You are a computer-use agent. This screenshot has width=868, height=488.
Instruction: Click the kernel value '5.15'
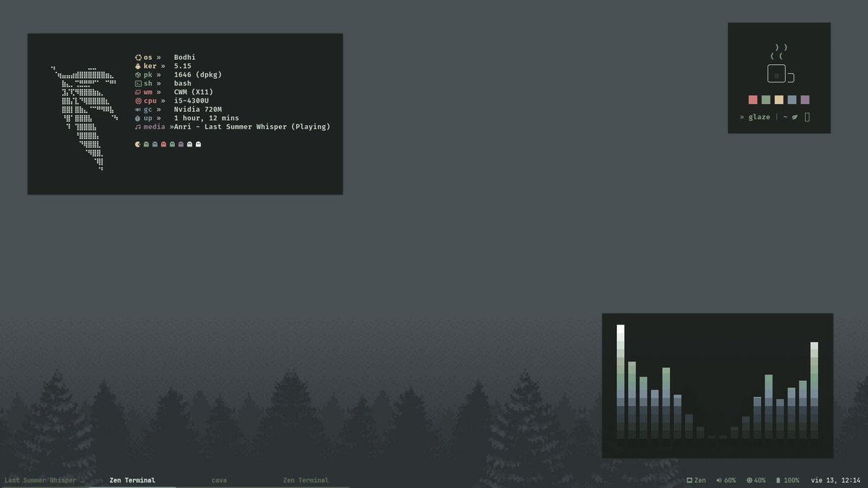[182, 66]
